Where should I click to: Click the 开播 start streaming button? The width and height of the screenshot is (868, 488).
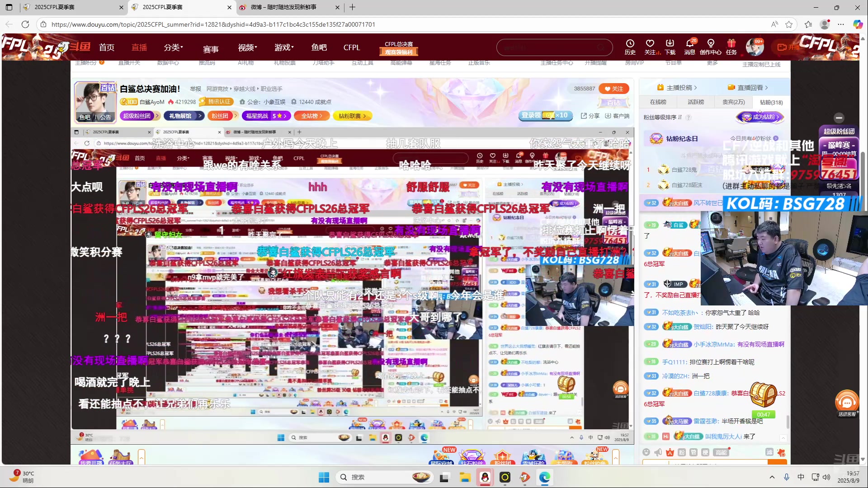point(788,47)
